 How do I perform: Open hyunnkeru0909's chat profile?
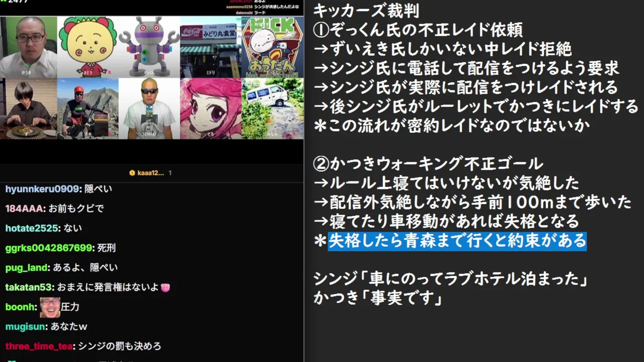click(42, 189)
